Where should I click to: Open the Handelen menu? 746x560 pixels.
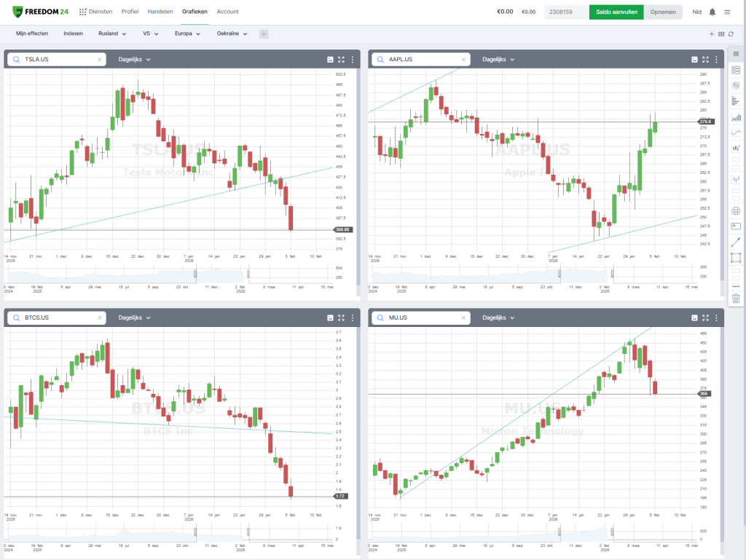point(160,12)
